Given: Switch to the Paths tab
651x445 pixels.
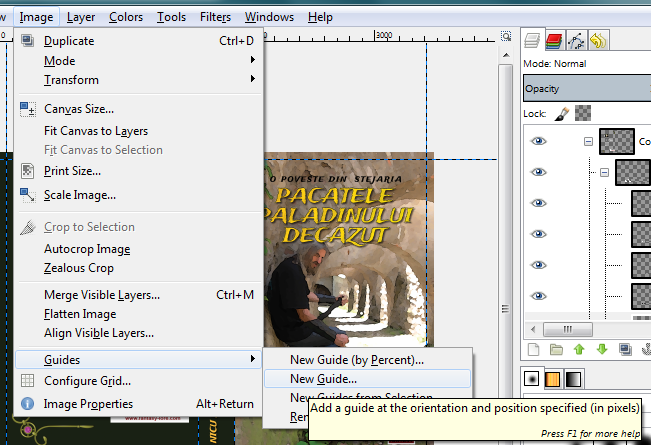Looking at the screenshot, I should click(x=576, y=41).
